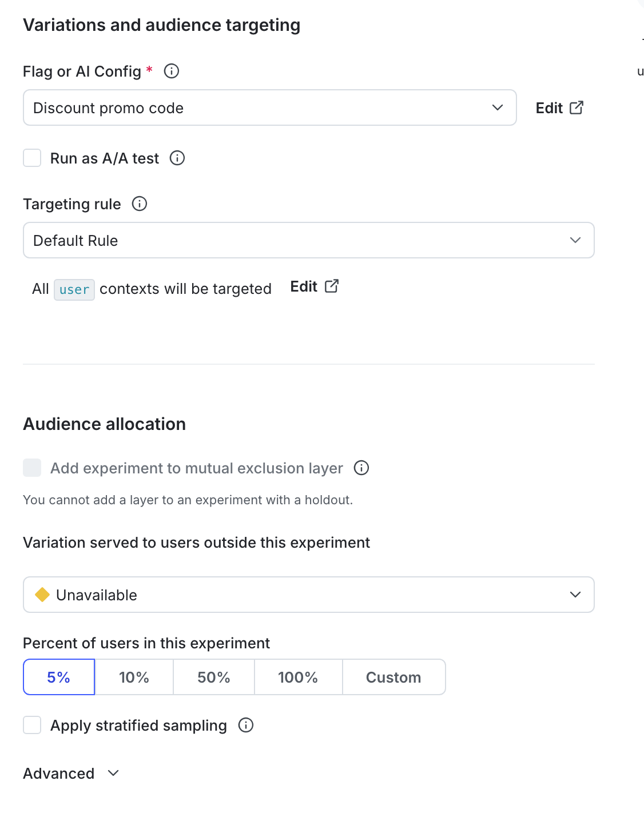The height and width of the screenshot is (829, 644).
Task: Toggle Add experiment to mutual exclusion layer
Action: 32,468
